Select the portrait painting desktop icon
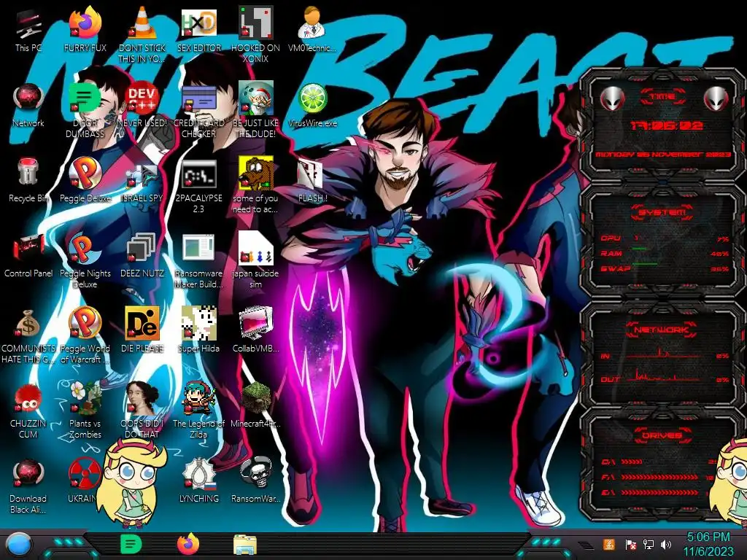The height and width of the screenshot is (560, 747). click(142, 397)
